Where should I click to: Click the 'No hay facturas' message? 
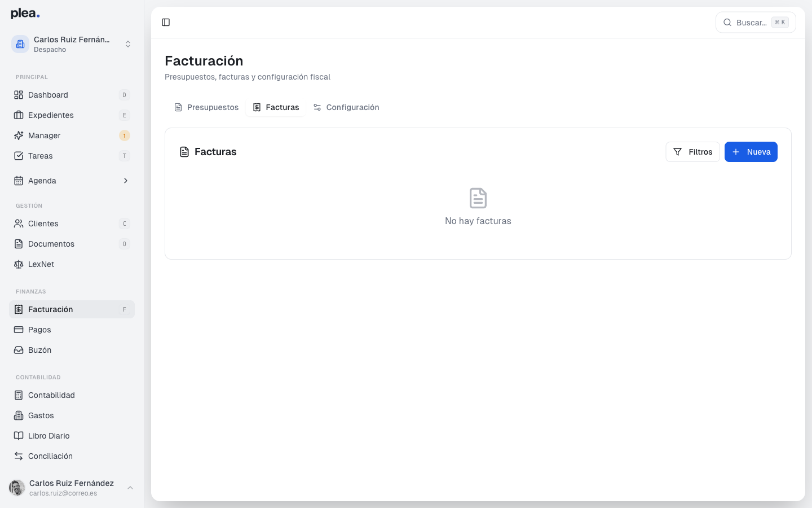click(478, 221)
